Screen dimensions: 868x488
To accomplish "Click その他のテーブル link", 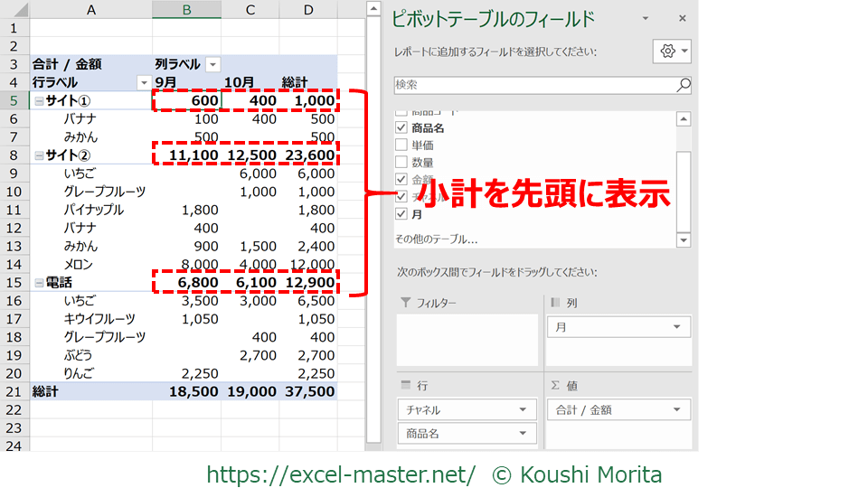I will coord(436,239).
